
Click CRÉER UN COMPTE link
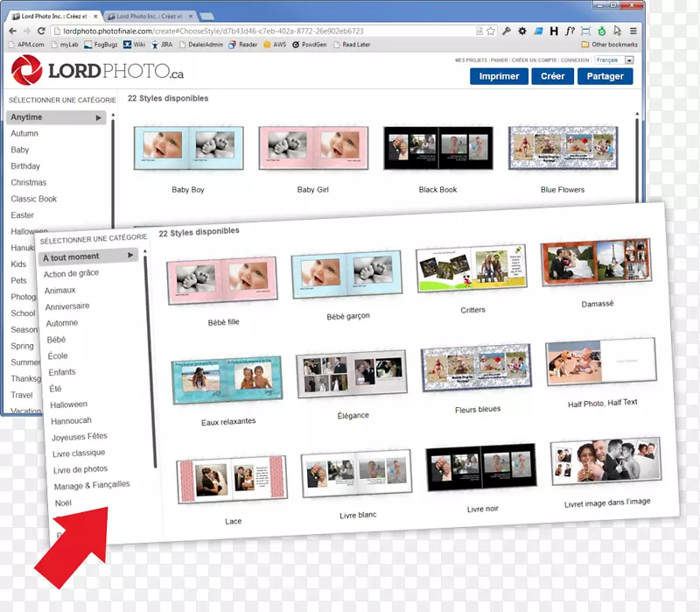click(534, 60)
